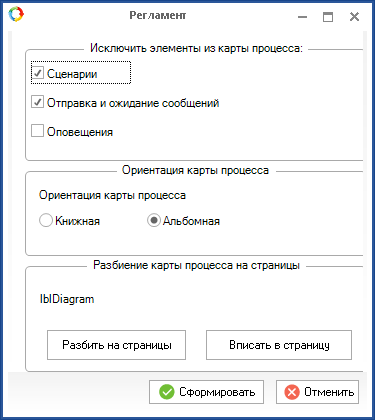The width and height of the screenshot is (375, 420).
Task: Click the Сформировать button text
Action: pyautogui.click(x=217, y=392)
